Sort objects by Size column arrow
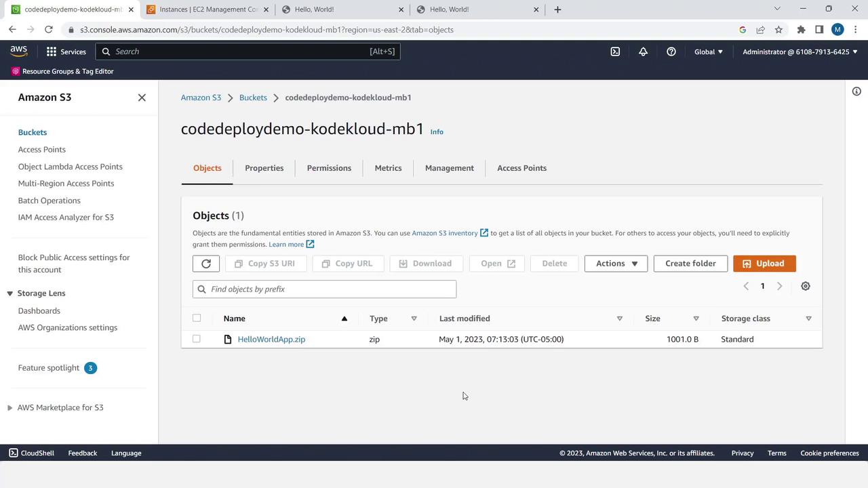Screen dimensions: 868x488 [696, 319]
